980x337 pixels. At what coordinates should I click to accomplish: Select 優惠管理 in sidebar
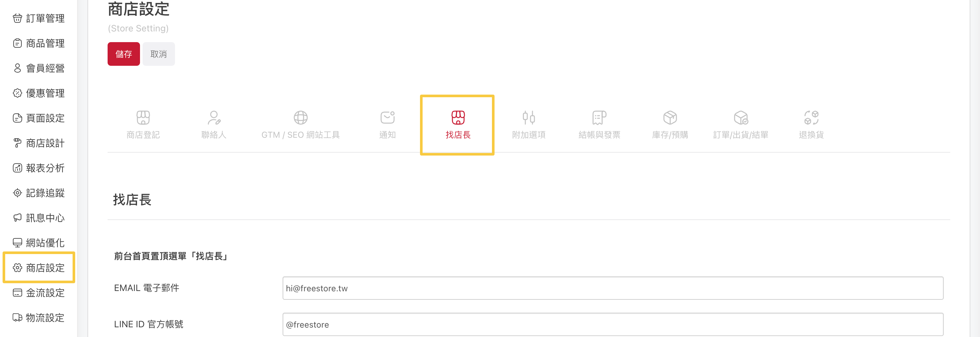(x=45, y=93)
